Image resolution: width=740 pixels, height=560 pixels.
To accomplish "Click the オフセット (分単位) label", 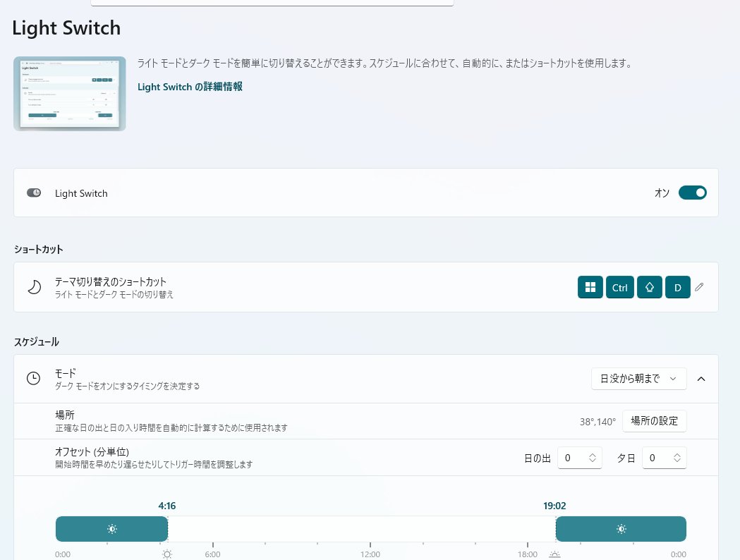I will (x=92, y=451).
